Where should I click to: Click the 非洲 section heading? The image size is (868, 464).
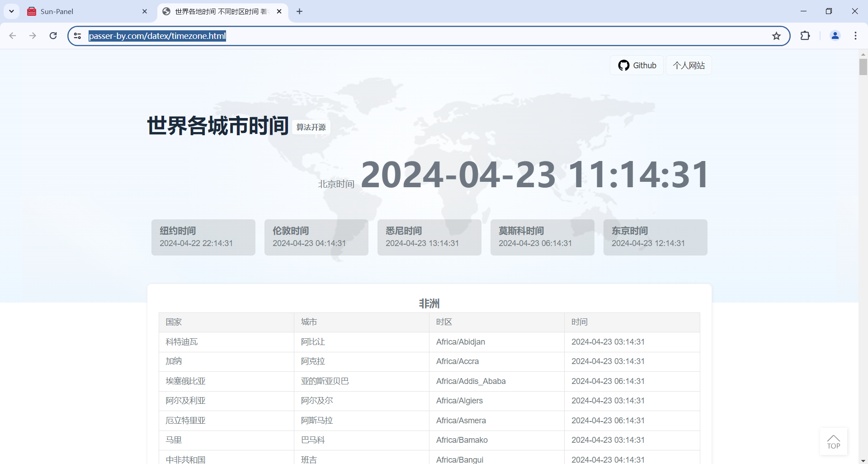pyautogui.click(x=429, y=303)
